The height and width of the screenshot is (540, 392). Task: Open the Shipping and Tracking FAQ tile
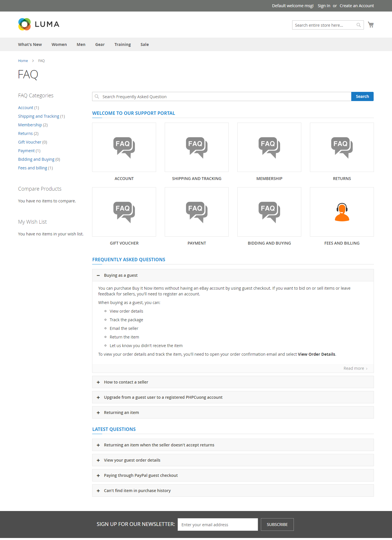click(x=197, y=147)
